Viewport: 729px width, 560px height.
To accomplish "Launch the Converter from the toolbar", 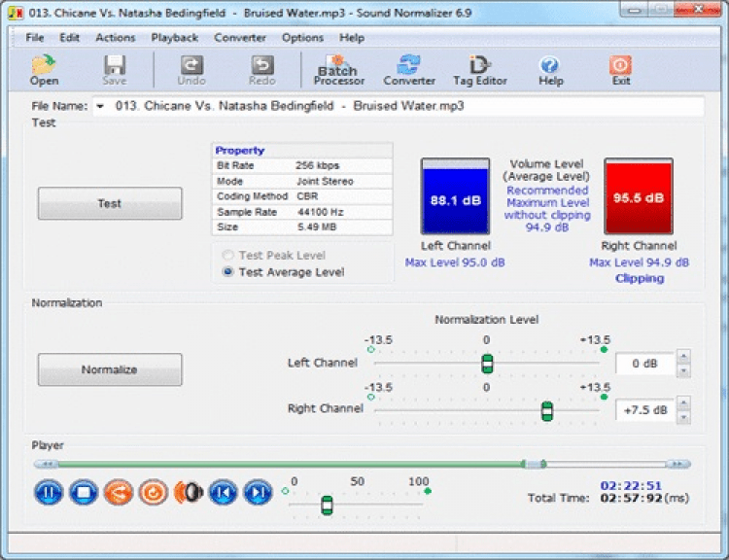I will pos(409,69).
